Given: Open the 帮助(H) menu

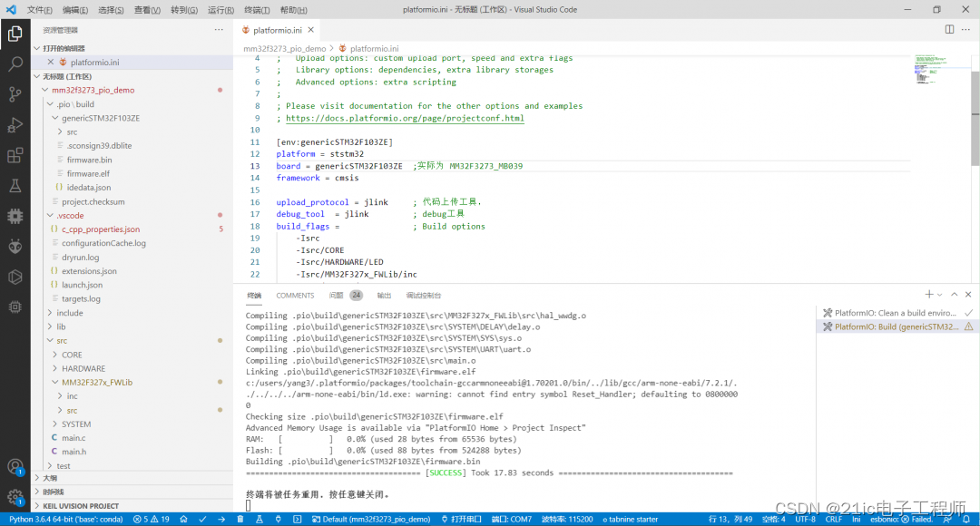Looking at the screenshot, I should coord(293,10).
